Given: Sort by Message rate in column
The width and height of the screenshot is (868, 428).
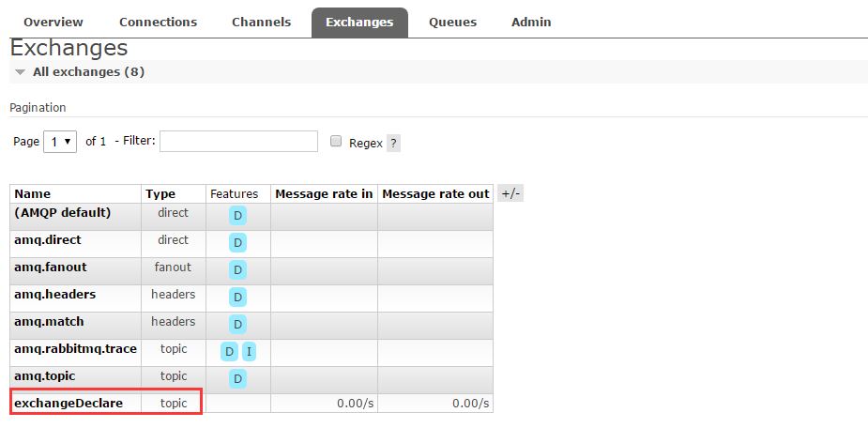Looking at the screenshot, I should pos(324,194).
